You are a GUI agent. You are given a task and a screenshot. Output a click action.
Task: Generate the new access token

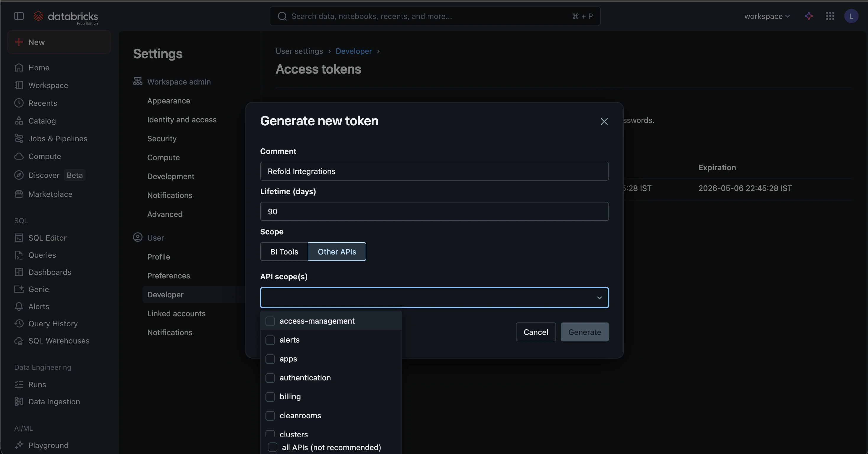point(584,332)
